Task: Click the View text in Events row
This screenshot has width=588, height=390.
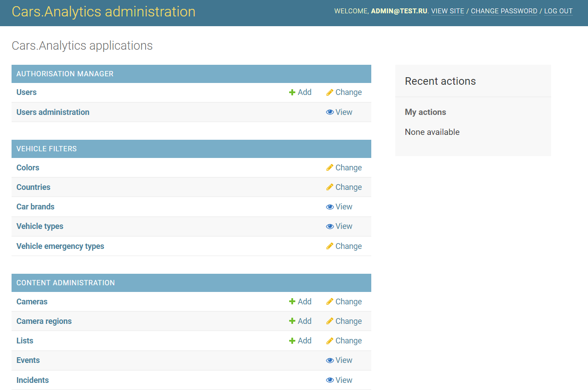Action: (344, 360)
